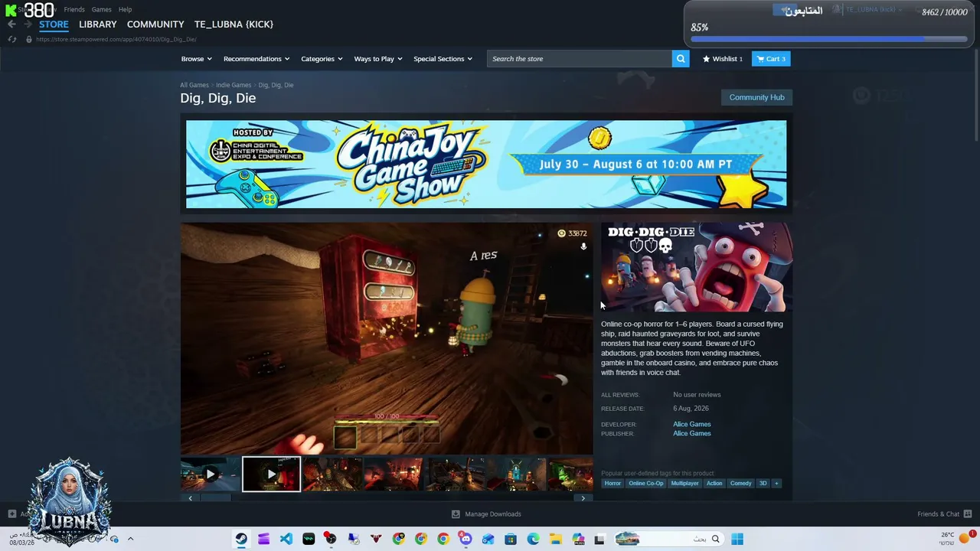The height and width of the screenshot is (551, 980).
Task: Switch to the COMMUNITY tab
Action: click(x=155, y=24)
